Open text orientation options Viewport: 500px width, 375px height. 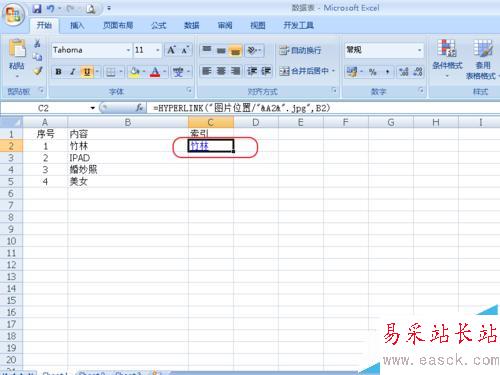pyautogui.click(x=255, y=50)
